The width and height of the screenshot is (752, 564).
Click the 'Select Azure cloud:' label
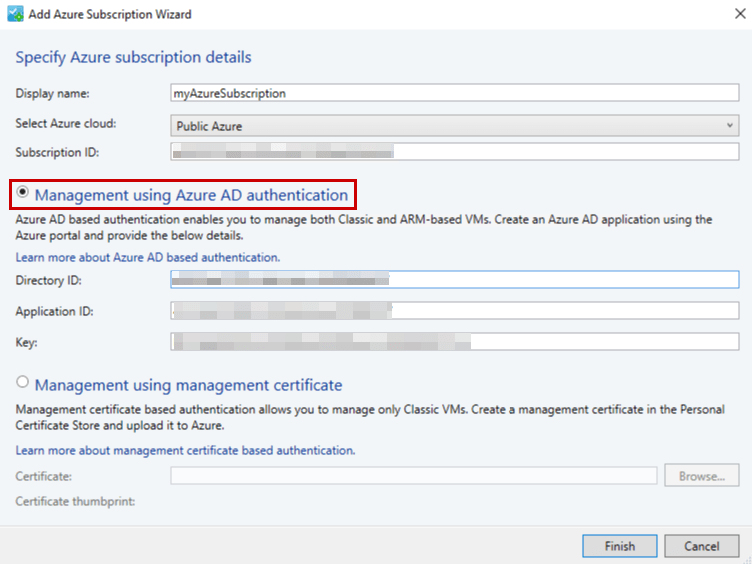coord(66,124)
